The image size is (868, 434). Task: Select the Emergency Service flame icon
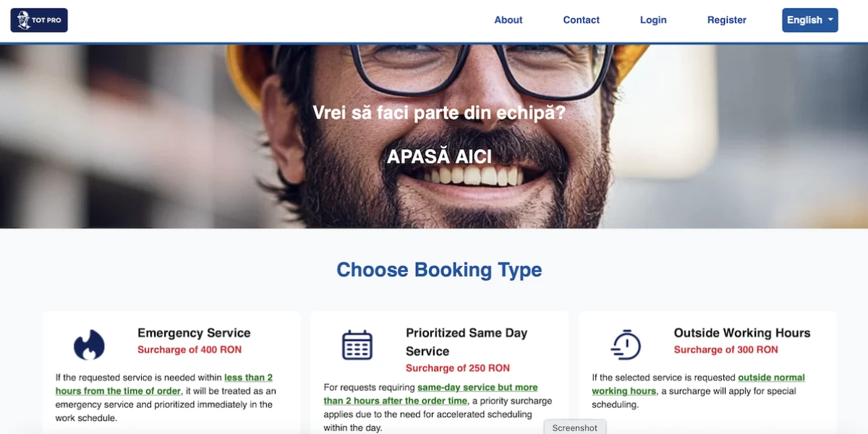89,345
